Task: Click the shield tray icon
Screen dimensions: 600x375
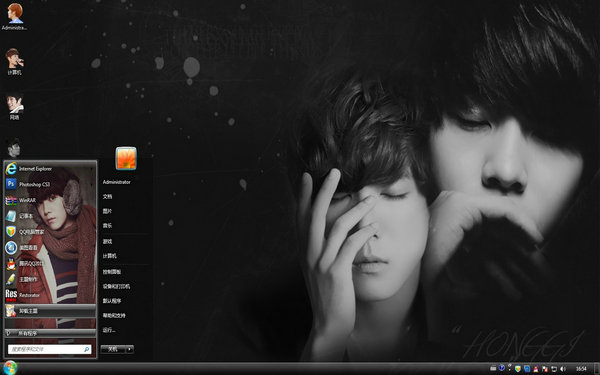Action: [x=518, y=369]
